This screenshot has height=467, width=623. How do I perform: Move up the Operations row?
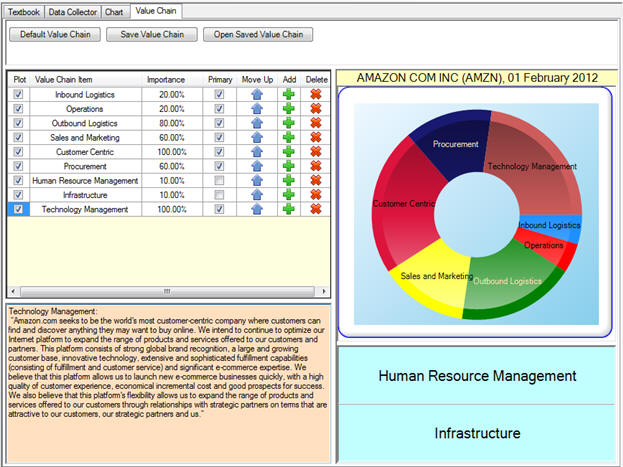(257, 109)
